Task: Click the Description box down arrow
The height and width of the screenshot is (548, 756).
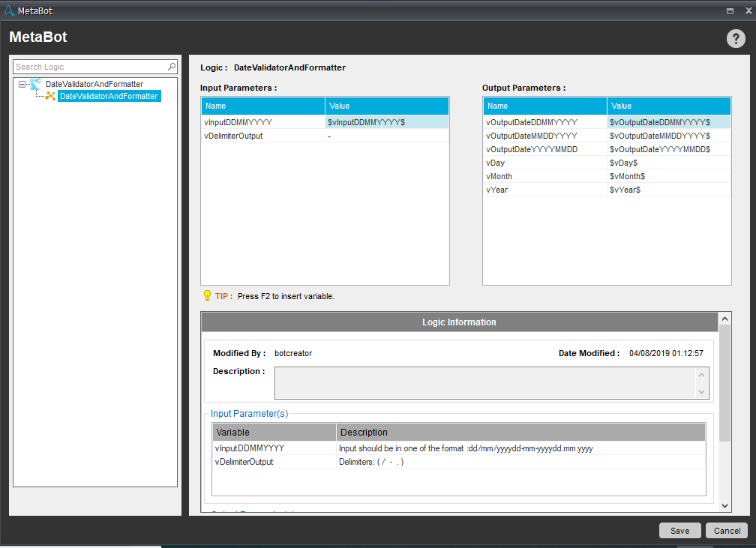Action: pyautogui.click(x=701, y=391)
